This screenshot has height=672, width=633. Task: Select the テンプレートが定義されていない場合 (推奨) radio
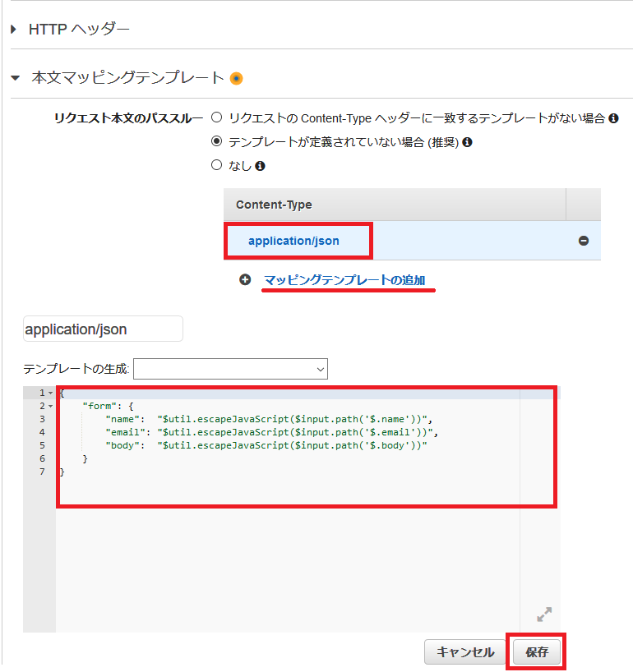tap(217, 141)
